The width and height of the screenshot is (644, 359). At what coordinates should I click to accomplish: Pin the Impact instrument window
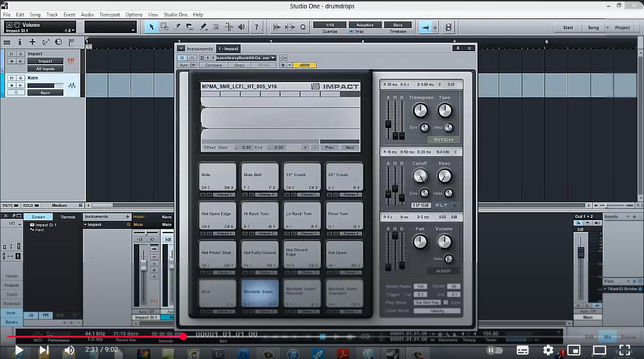[458, 48]
